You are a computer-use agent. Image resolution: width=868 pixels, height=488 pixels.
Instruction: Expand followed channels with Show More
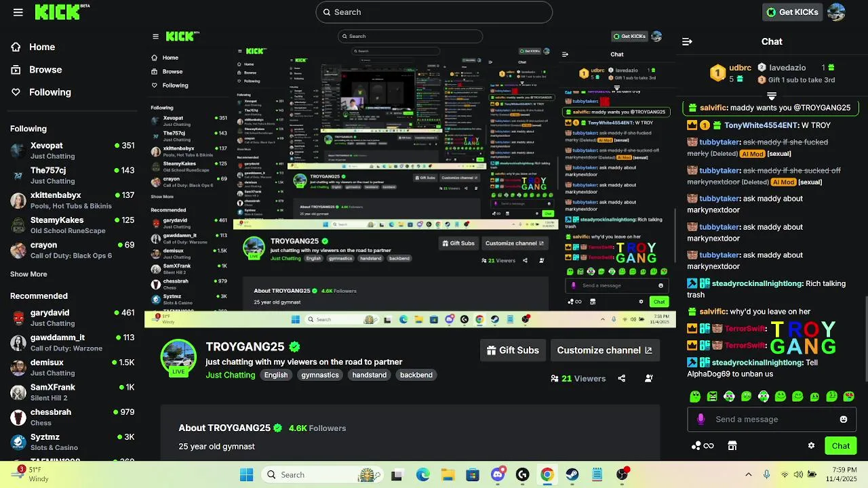point(28,274)
